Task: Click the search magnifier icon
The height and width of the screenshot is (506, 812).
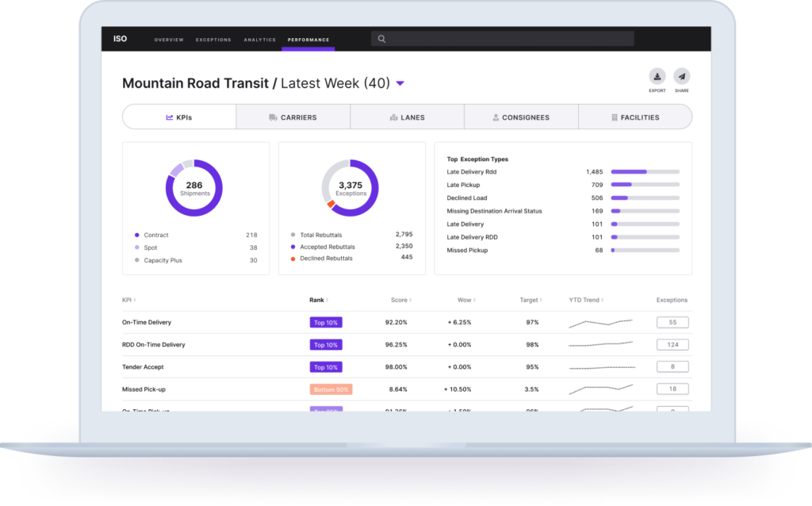Action: click(381, 39)
